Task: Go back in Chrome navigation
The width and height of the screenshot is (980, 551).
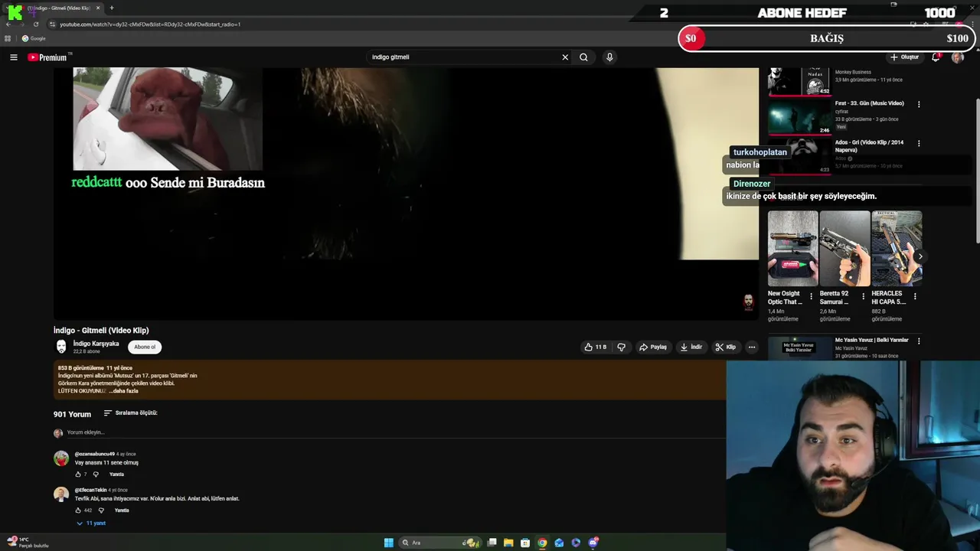Action: 8,24
